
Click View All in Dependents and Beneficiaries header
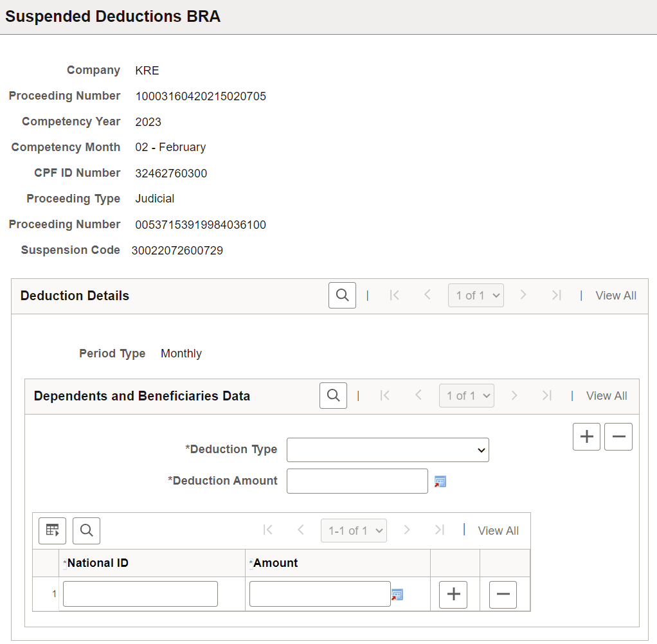pos(606,395)
